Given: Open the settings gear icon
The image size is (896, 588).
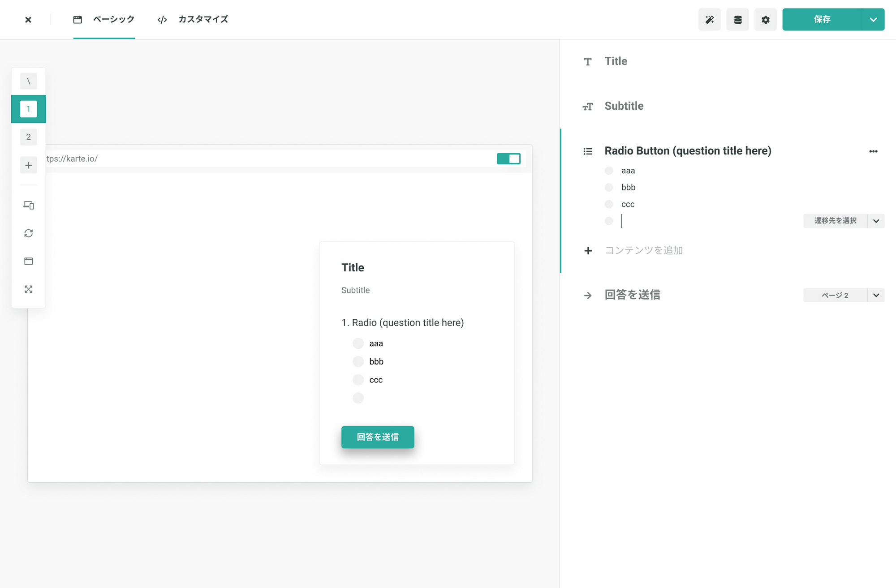Looking at the screenshot, I should [x=765, y=20].
